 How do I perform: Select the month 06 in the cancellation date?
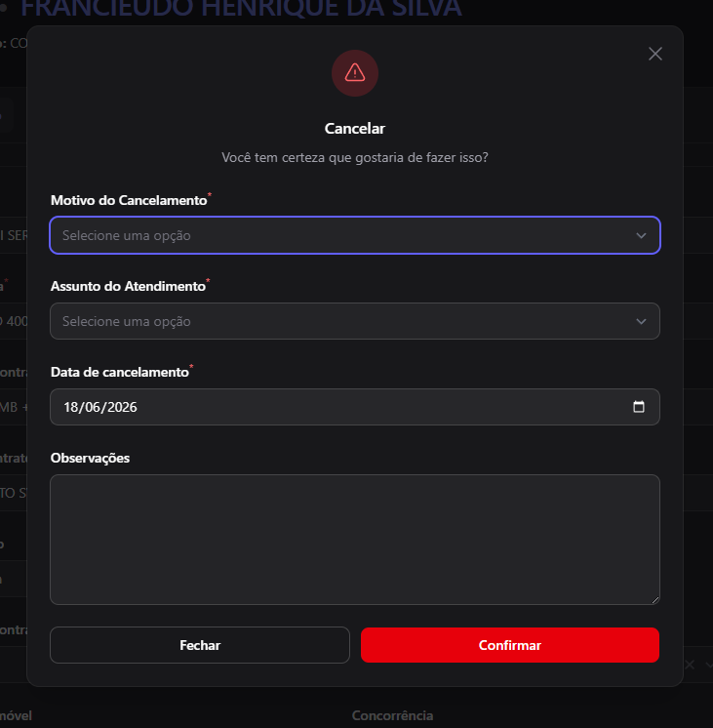95,407
